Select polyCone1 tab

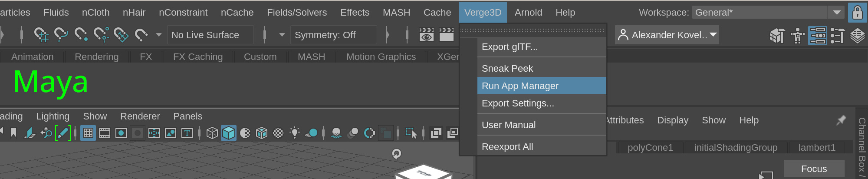650,148
